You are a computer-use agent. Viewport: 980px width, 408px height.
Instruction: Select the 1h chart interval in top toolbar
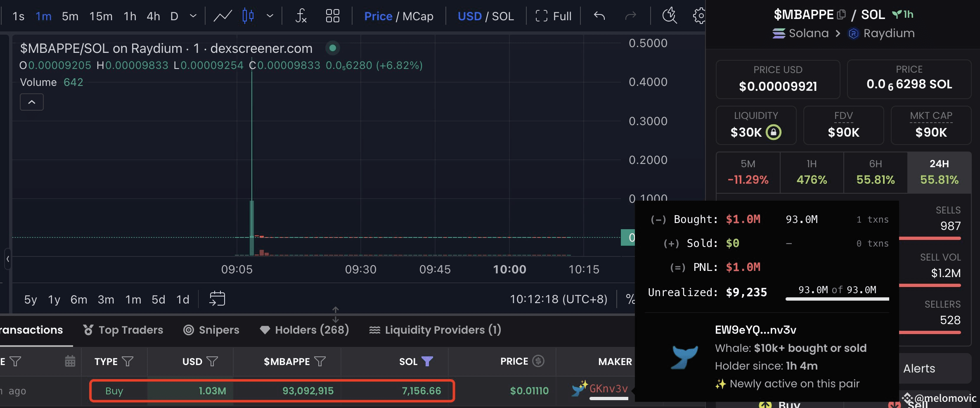(x=130, y=16)
